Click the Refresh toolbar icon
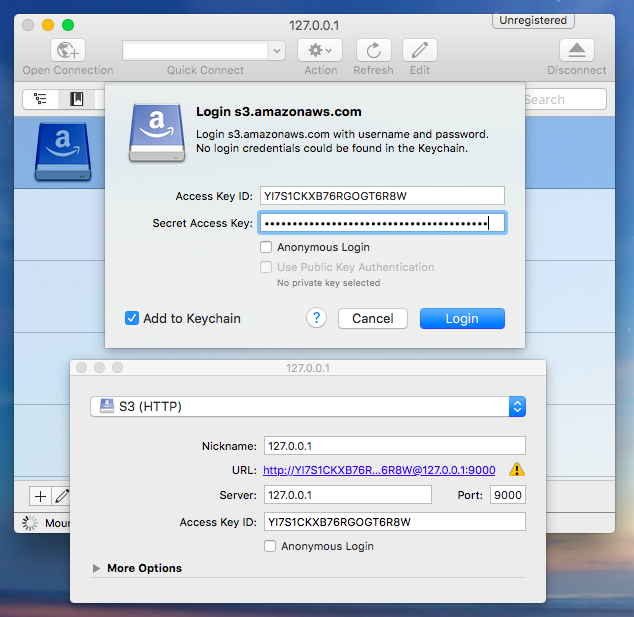634x617 pixels. pyautogui.click(x=373, y=50)
